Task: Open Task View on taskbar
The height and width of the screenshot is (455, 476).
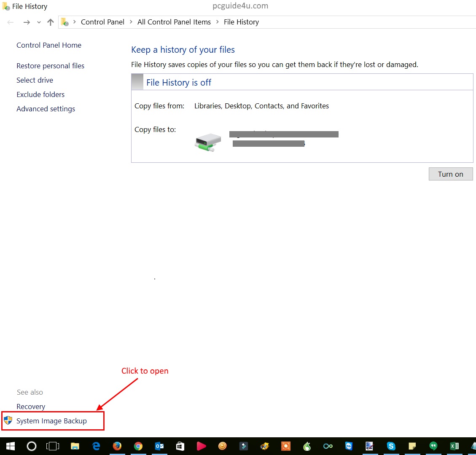Action: [x=53, y=446]
